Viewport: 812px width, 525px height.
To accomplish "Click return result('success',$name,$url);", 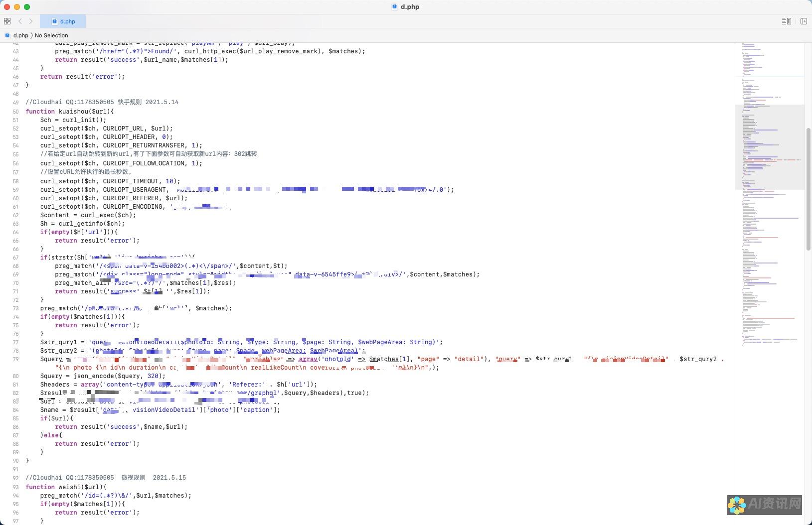I will coord(121,427).
